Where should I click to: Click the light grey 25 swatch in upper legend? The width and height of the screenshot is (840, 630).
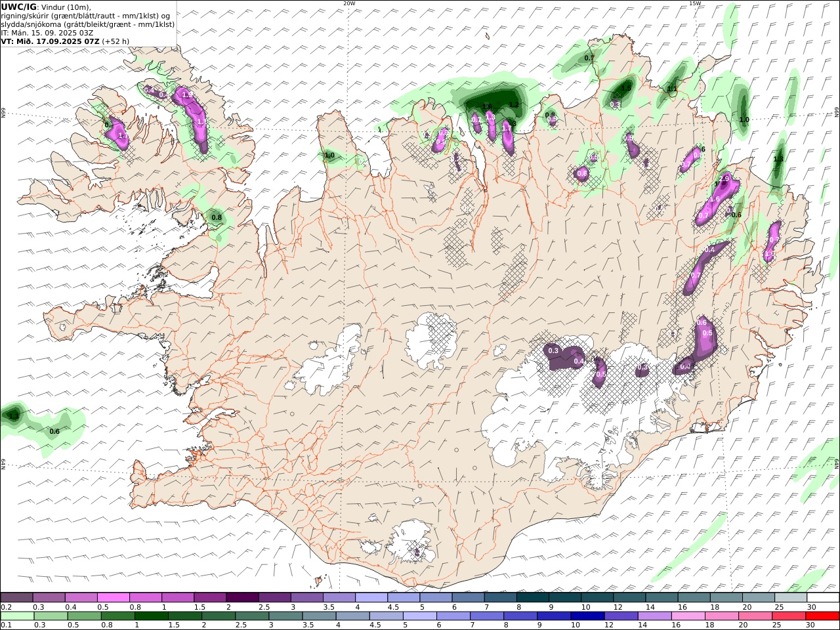791,597
